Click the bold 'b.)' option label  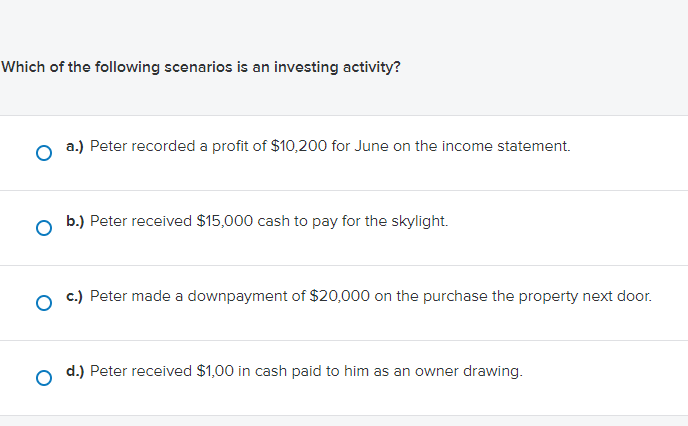click(x=75, y=221)
